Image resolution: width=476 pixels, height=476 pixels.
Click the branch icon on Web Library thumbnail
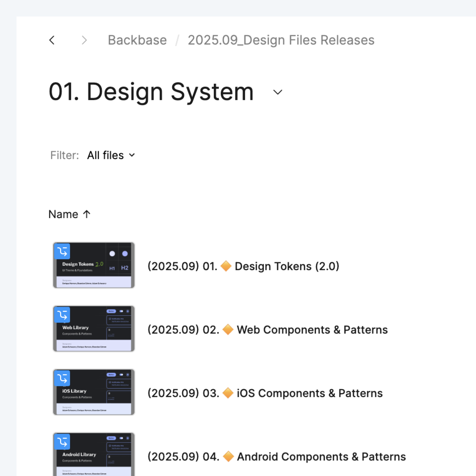tap(62, 315)
